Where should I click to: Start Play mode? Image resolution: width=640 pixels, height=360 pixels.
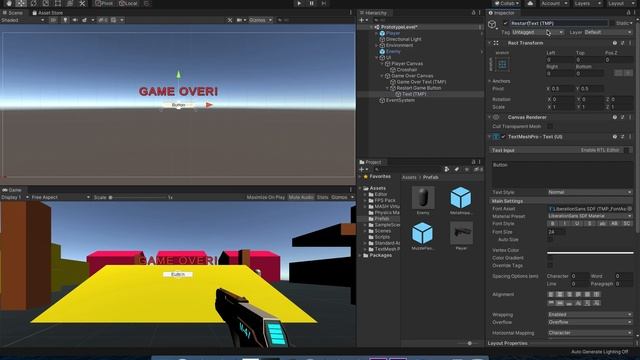(x=299, y=3)
